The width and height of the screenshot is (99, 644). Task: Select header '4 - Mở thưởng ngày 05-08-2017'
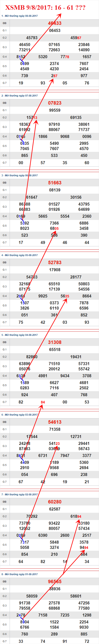pyautogui.click(x=20, y=255)
